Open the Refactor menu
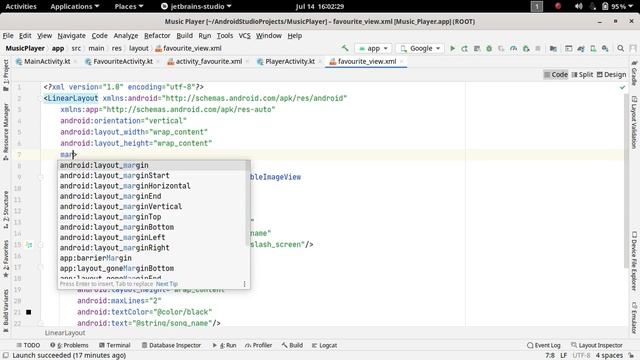Viewport: 640px width, 360px height. coord(157,36)
